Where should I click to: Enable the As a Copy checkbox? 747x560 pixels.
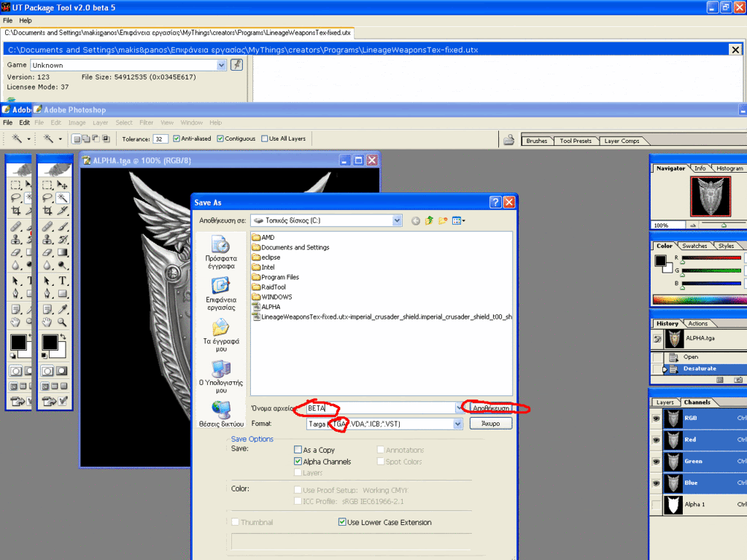click(x=298, y=450)
